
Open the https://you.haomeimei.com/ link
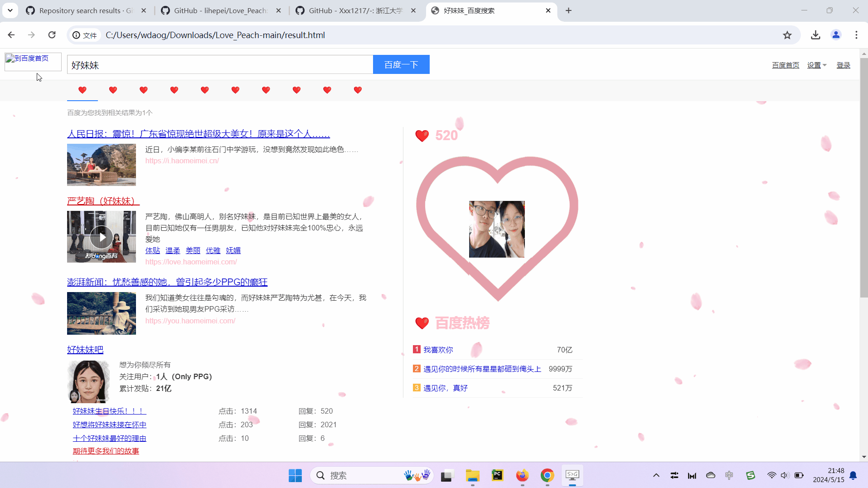[190, 321]
